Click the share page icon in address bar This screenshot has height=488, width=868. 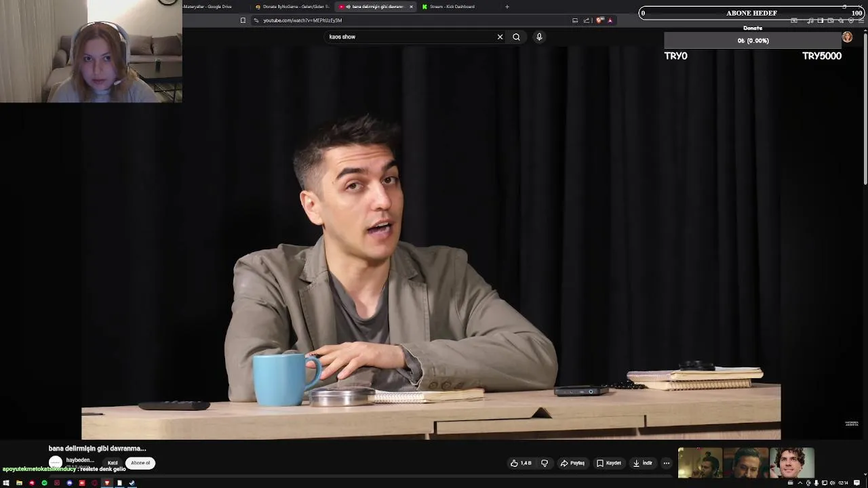pos(587,20)
